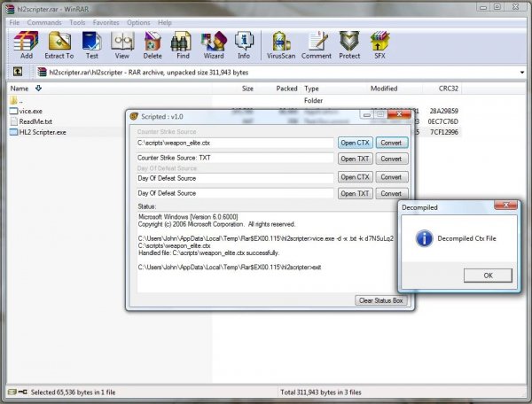The height and width of the screenshot is (404, 532).
Task: Close the Decompiled dialog
Action: 505,205
